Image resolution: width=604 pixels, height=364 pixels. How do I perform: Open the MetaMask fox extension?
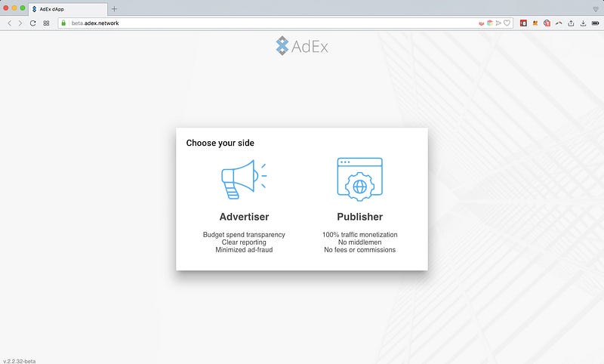(x=535, y=23)
